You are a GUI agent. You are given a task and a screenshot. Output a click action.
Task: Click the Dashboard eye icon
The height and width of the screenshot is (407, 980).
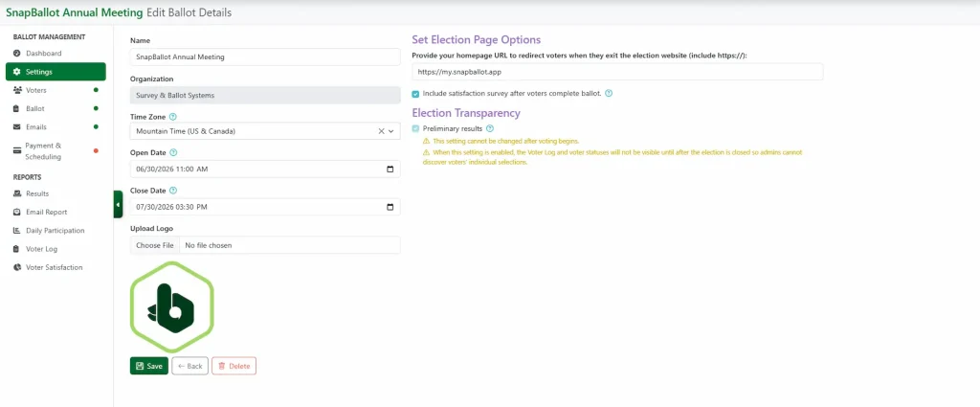coord(17,53)
